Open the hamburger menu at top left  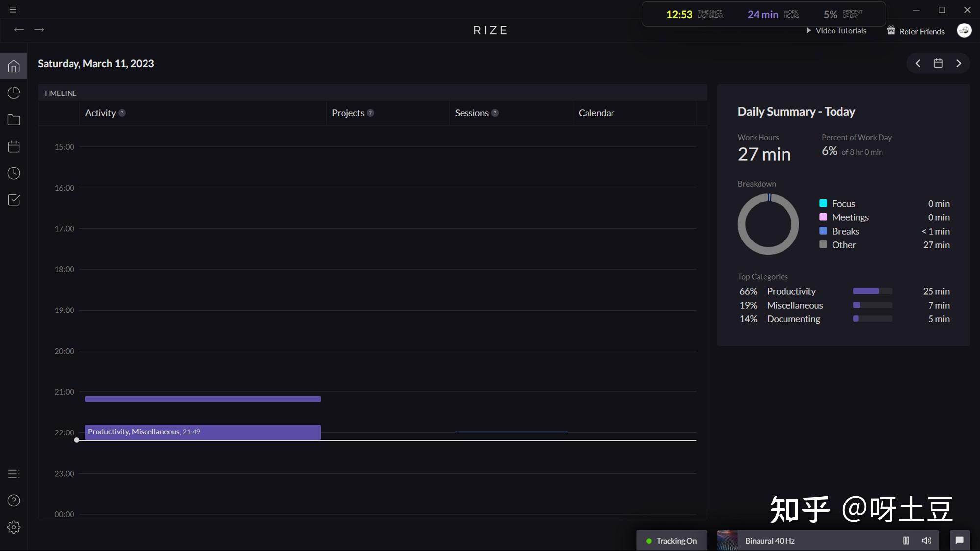tap(13, 10)
